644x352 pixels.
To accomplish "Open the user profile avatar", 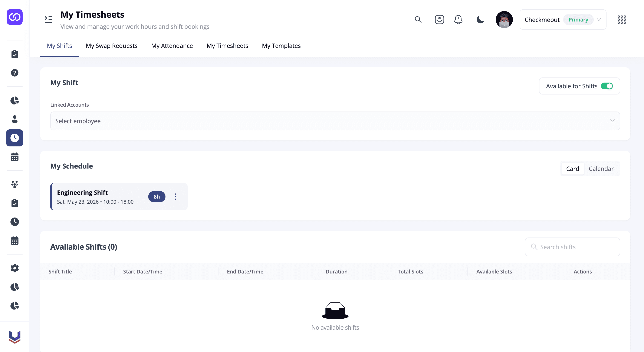I will [x=504, y=20].
